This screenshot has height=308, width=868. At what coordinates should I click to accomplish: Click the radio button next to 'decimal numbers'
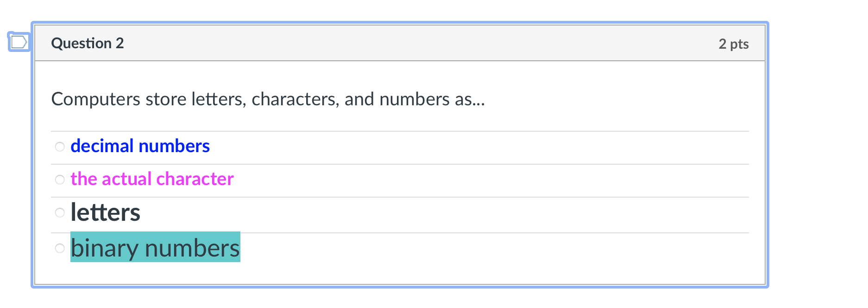(x=60, y=147)
